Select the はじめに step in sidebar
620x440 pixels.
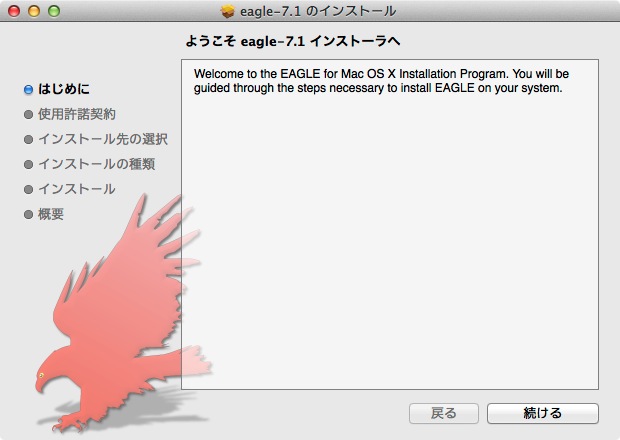pyautogui.click(x=64, y=89)
